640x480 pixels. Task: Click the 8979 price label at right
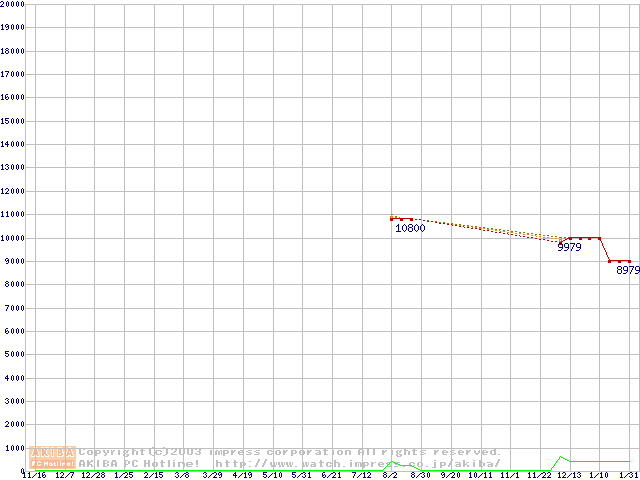pos(628,270)
